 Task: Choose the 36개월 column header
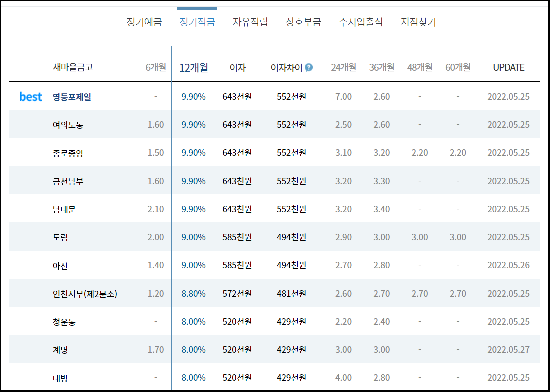381,67
